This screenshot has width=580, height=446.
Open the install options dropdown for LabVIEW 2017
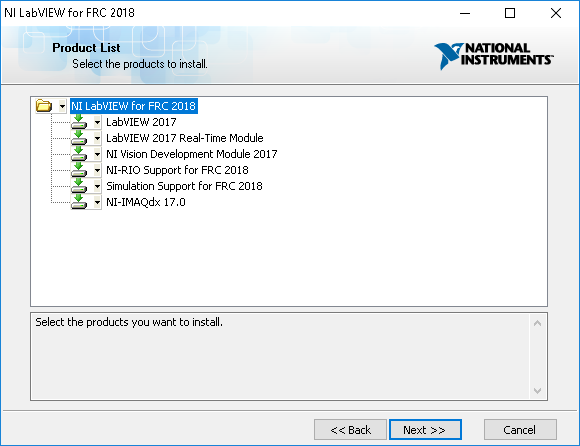[x=97, y=122]
